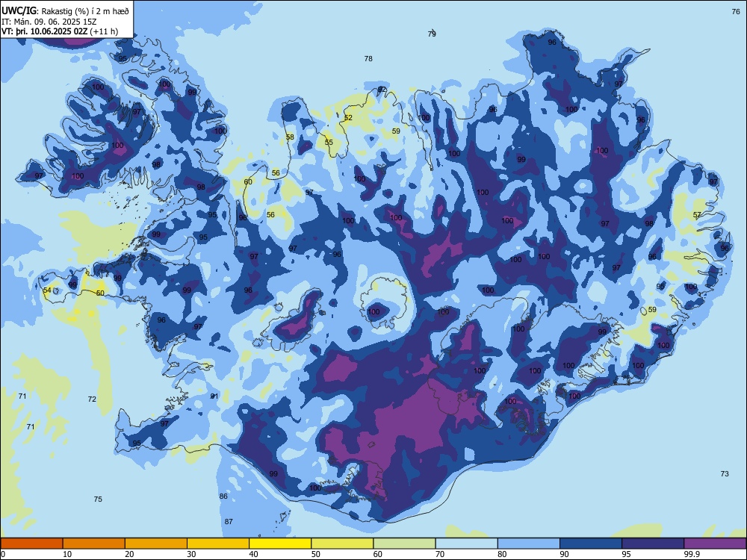The width and height of the screenshot is (747, 560).
Task: Click the '90' legend tick label
Action: (x=564, y=554)
